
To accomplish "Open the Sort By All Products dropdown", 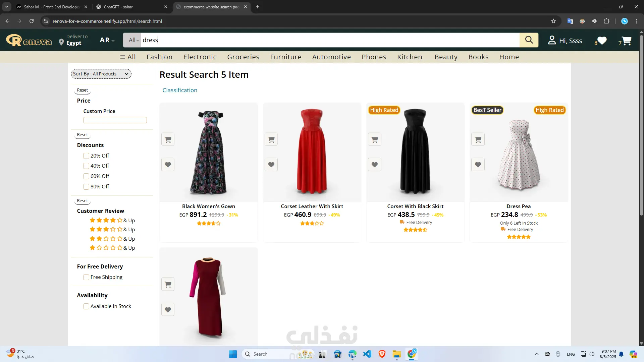I will point(101,74).
